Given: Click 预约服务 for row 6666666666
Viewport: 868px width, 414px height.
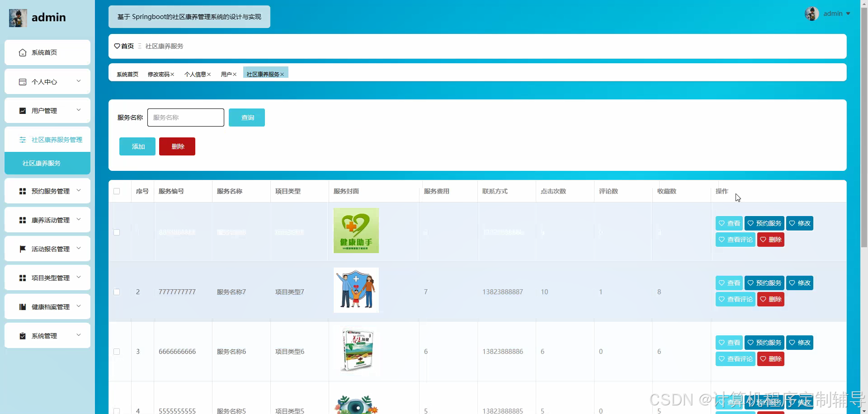Looking at the screenshot, I should (x=764, y=343).
